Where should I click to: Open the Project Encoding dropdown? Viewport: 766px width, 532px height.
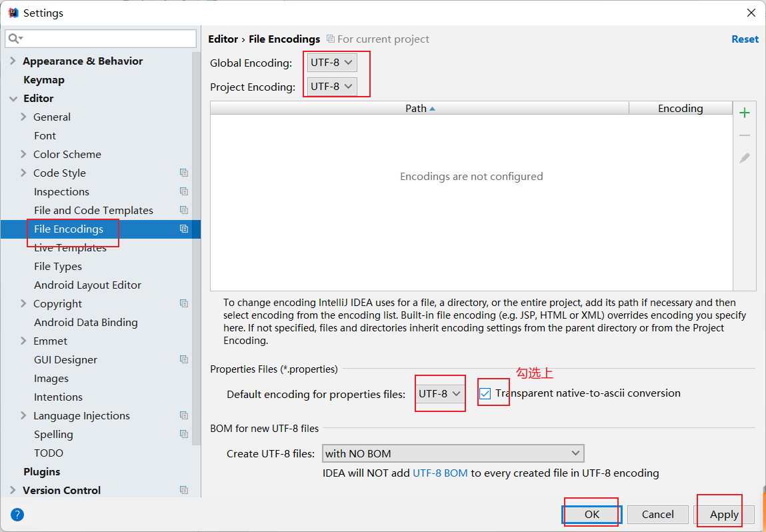pyautogui.click(x=332, y=87)
